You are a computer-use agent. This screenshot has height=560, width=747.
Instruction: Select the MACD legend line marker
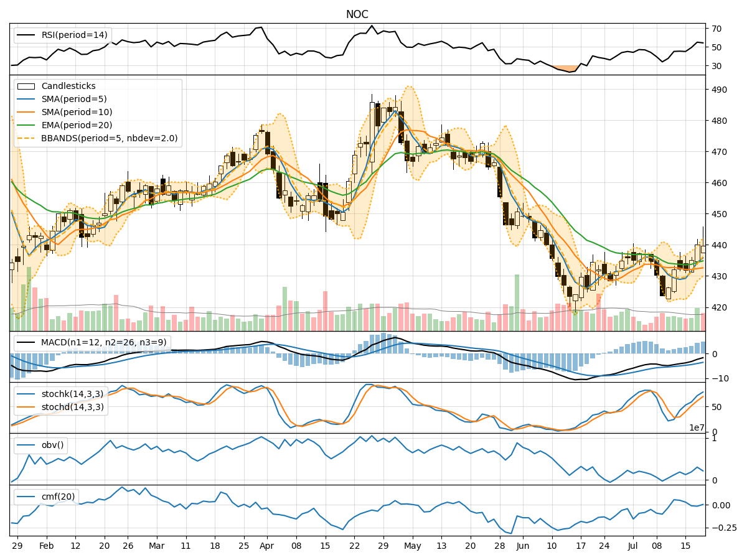pyautogui.click(x=27, y=341)
